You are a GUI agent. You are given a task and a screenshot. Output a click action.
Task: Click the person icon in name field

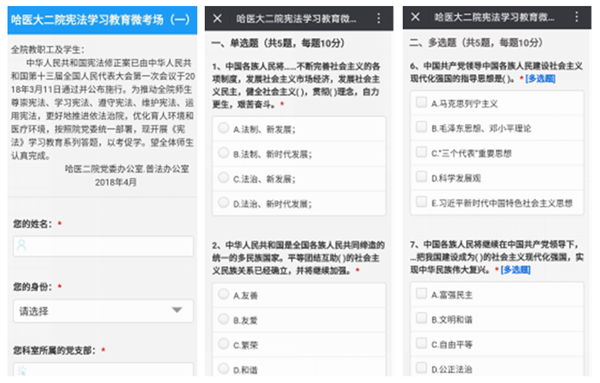pyautogui.click(x=22, y=245)
